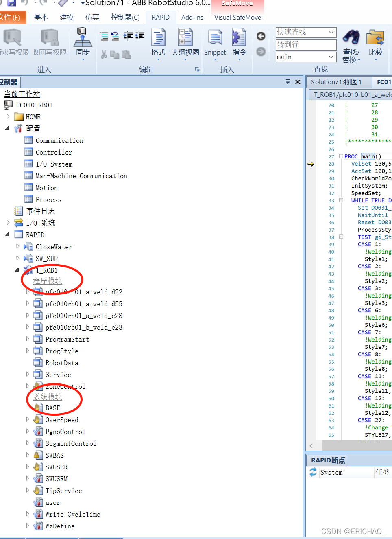Open the Event Log (事件日志) item
Image resolution: width=392 pixels, height=539 pixels.
[x=41, y=211]
